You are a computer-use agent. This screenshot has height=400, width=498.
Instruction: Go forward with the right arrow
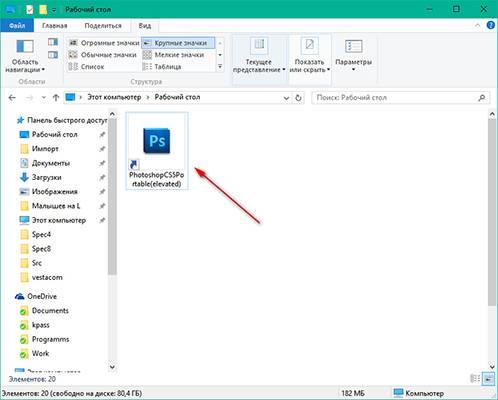point(29,98)
